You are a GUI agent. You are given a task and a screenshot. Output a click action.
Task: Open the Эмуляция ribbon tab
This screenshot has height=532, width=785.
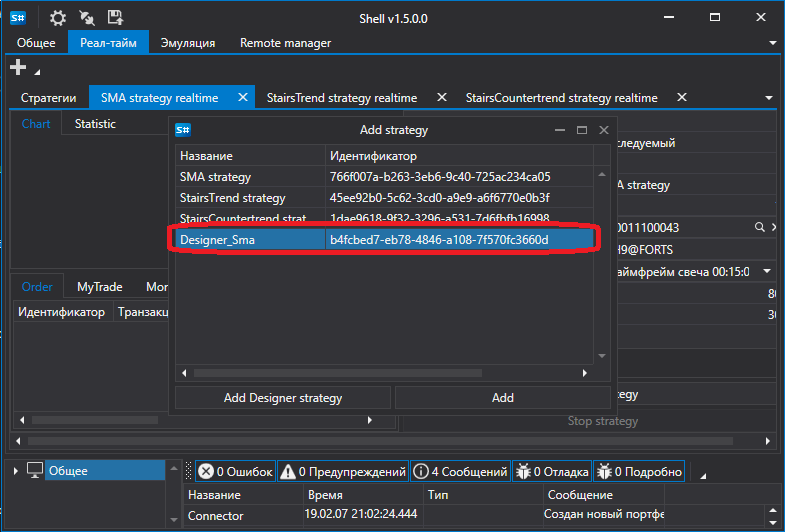point(188,43)
